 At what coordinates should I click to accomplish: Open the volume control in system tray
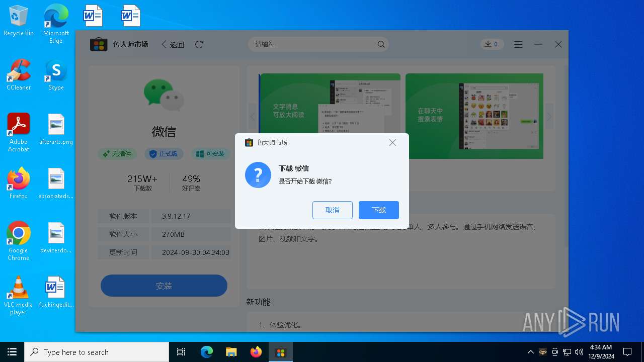tap(579, 352)
